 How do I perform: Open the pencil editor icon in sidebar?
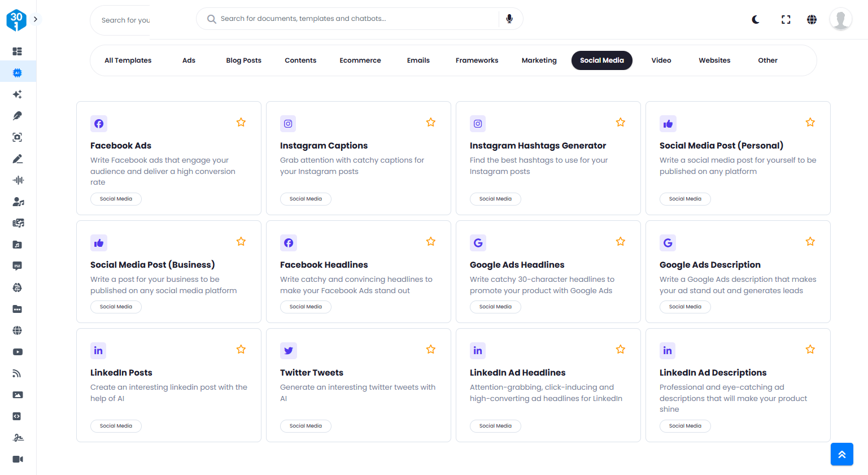coord(18,159)
